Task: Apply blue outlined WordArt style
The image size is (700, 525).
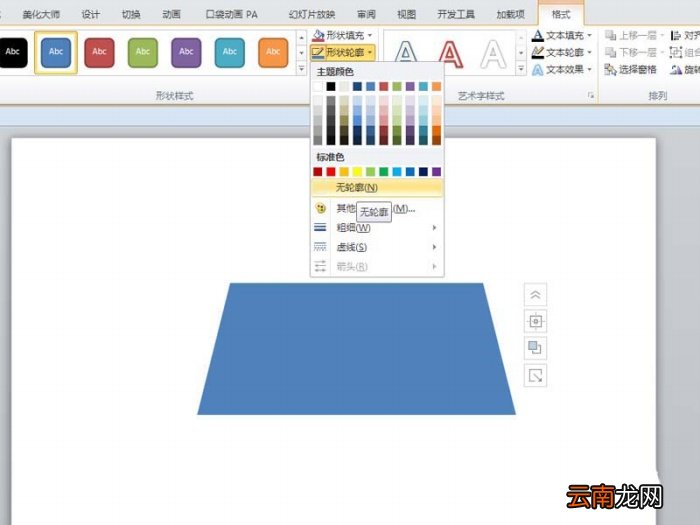Action: coord(406,53)
